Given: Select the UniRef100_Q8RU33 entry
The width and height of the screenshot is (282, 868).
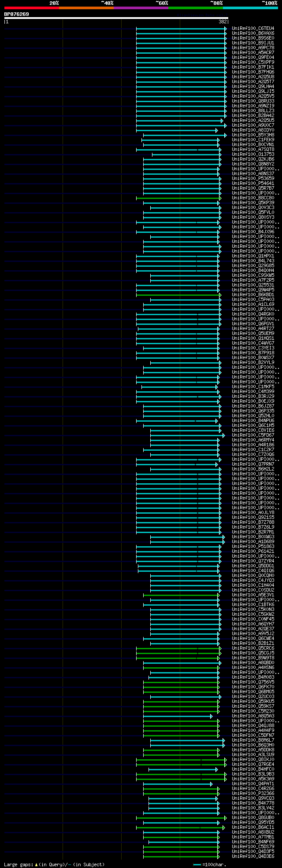Looking at the screenshot, I should pyautogui.click(x=253, y=101).
